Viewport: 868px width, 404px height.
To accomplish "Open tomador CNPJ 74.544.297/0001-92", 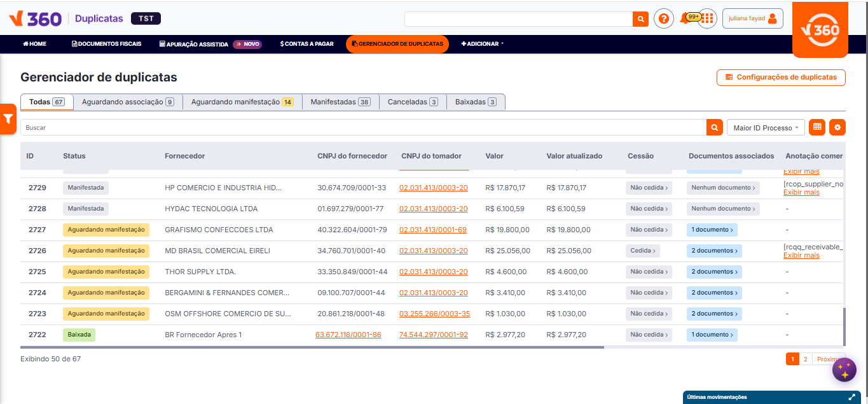I will point(434,335).
